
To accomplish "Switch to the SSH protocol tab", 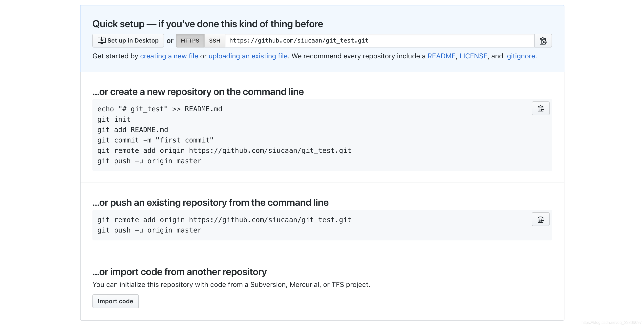I will coord(215,41).
